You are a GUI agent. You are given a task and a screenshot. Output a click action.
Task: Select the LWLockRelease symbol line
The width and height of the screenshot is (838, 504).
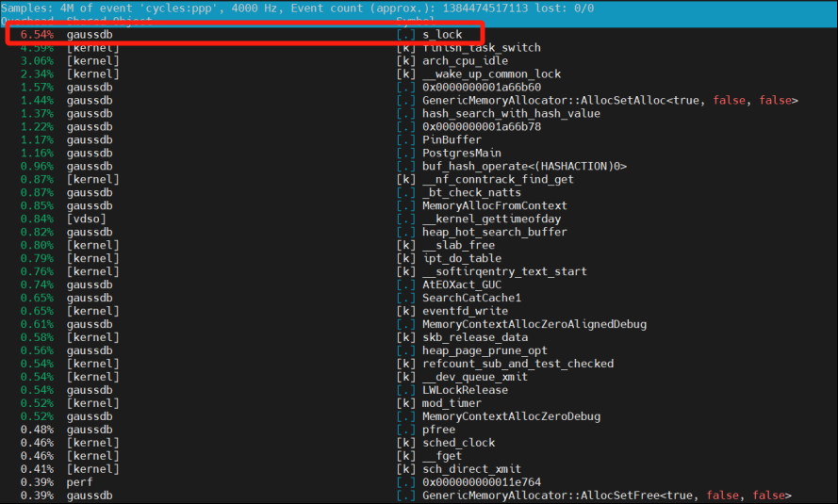pos(465,390)
